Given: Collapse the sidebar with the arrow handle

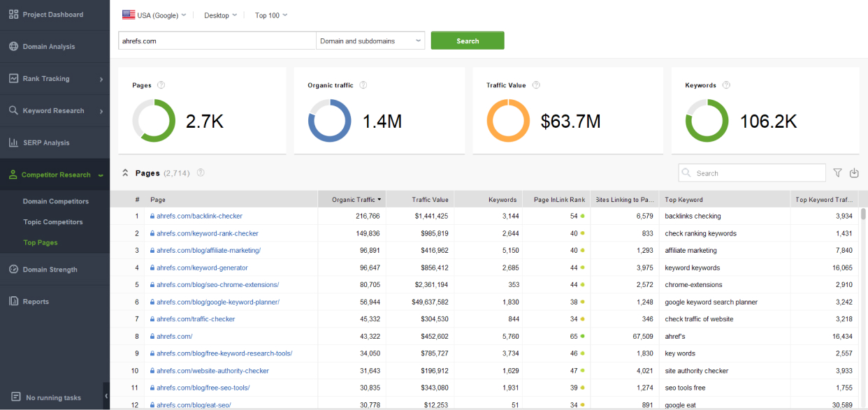Looking at the screenshot, I should 106,396.
